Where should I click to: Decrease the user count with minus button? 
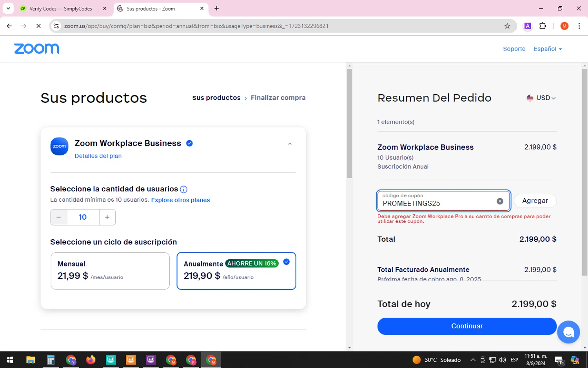[x=59, y=217]
